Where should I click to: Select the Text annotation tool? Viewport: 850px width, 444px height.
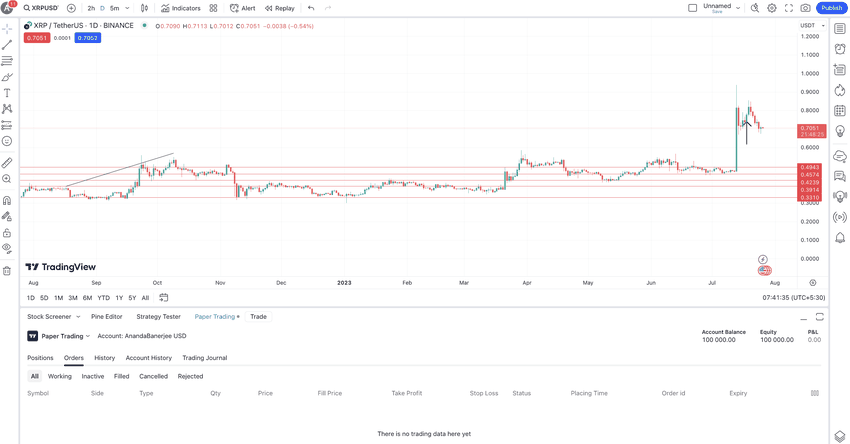(x=7, y=93)
